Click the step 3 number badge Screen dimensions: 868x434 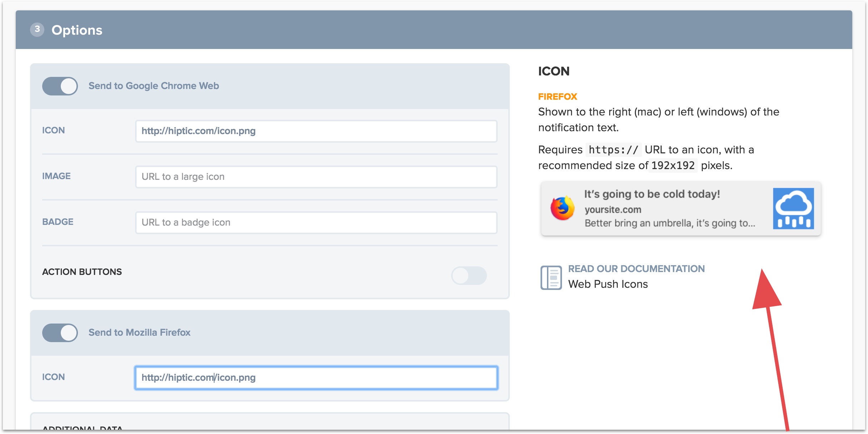(x=37, y=30)
